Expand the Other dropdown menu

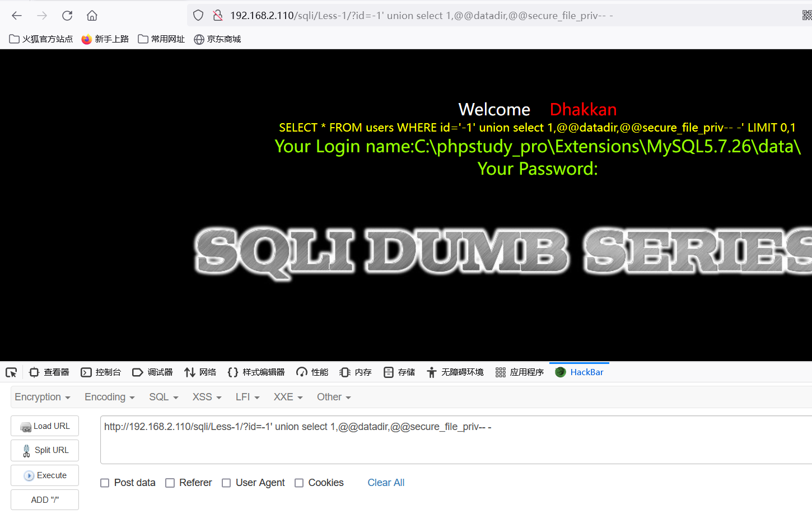pos(334,397)
